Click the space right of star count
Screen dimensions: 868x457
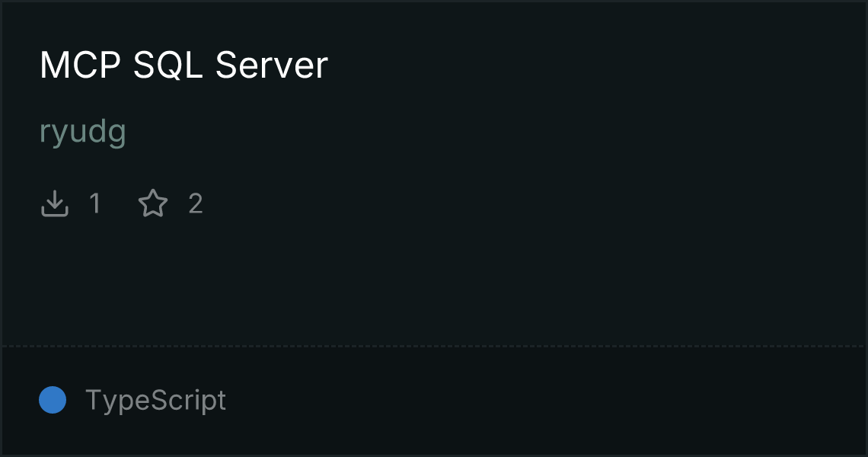(x=531, y=203)
